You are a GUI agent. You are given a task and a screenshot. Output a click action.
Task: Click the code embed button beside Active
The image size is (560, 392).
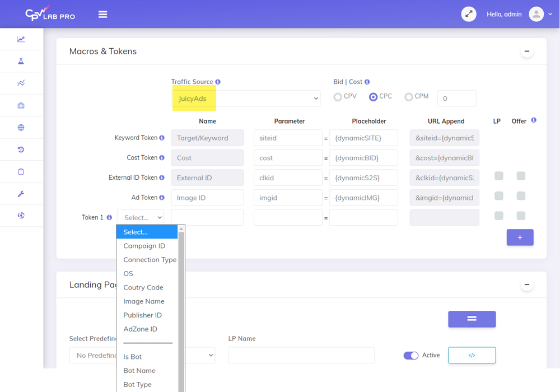[472, 355]
